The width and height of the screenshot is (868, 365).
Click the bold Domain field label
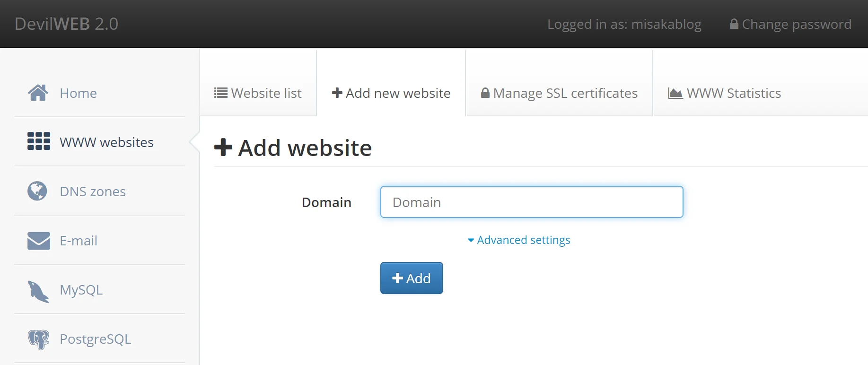point(326,202)
